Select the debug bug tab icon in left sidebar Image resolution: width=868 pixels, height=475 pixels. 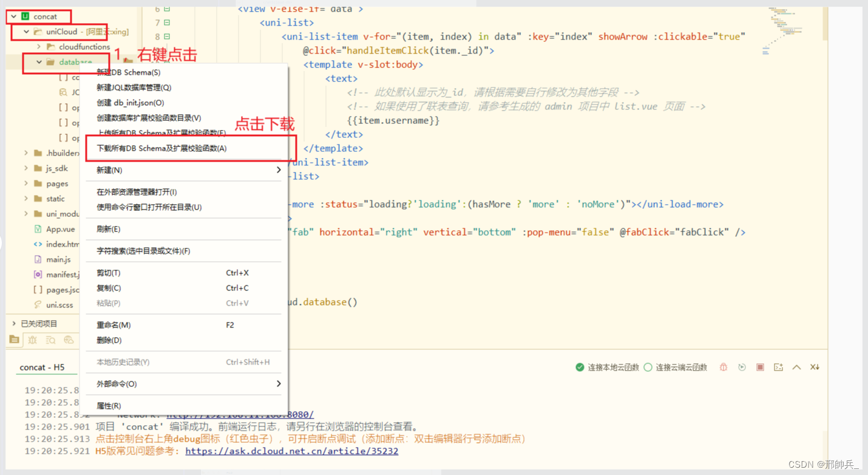pos(32,340)
